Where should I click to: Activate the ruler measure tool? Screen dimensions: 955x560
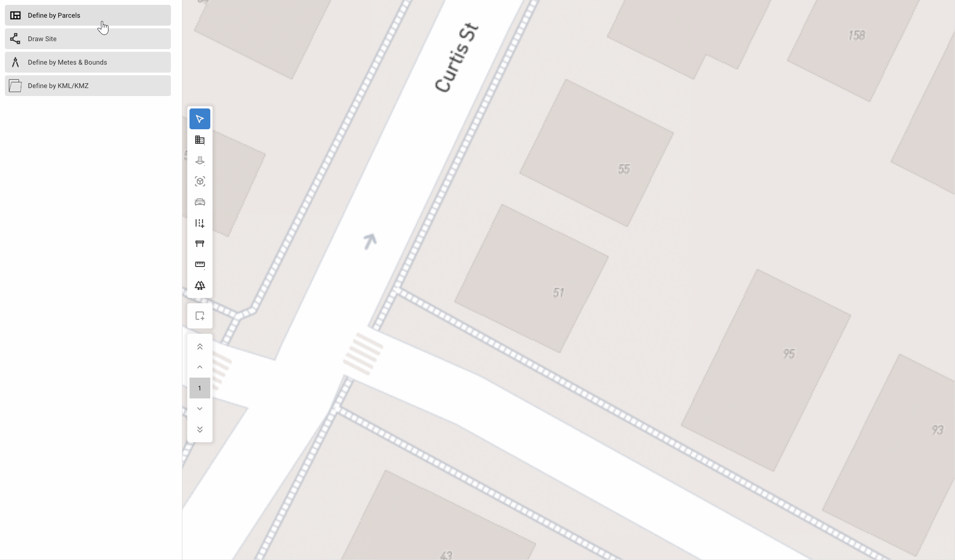click(200, 265)
